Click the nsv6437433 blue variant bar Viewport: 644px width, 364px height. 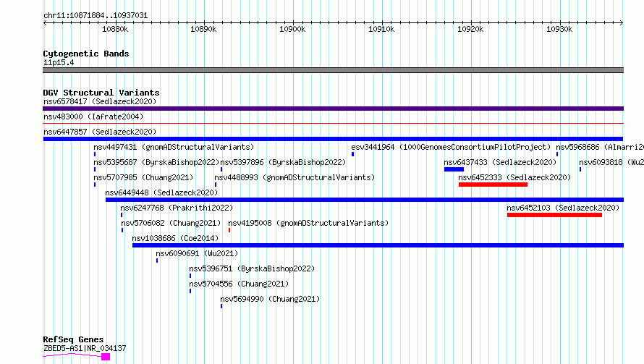(x=454, y=169)
